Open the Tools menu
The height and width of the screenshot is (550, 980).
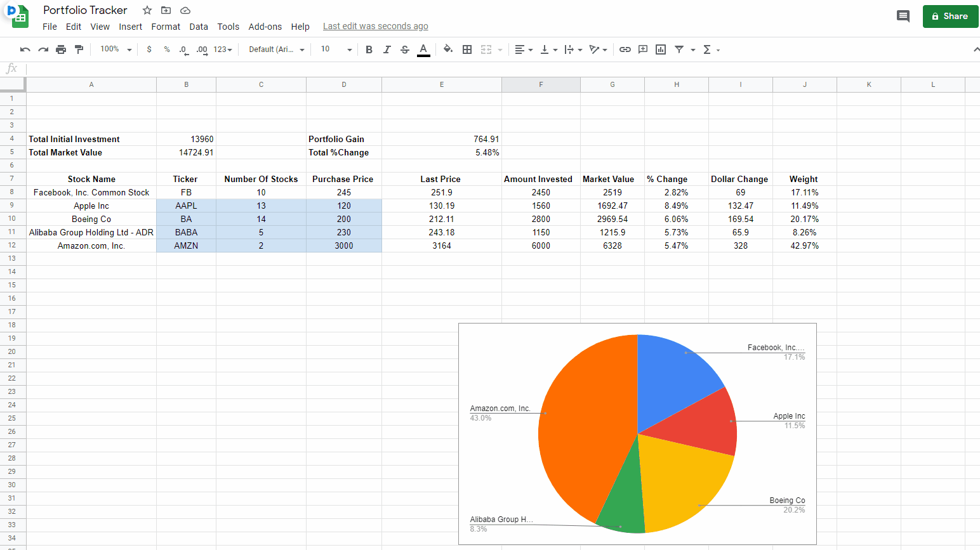228,27
